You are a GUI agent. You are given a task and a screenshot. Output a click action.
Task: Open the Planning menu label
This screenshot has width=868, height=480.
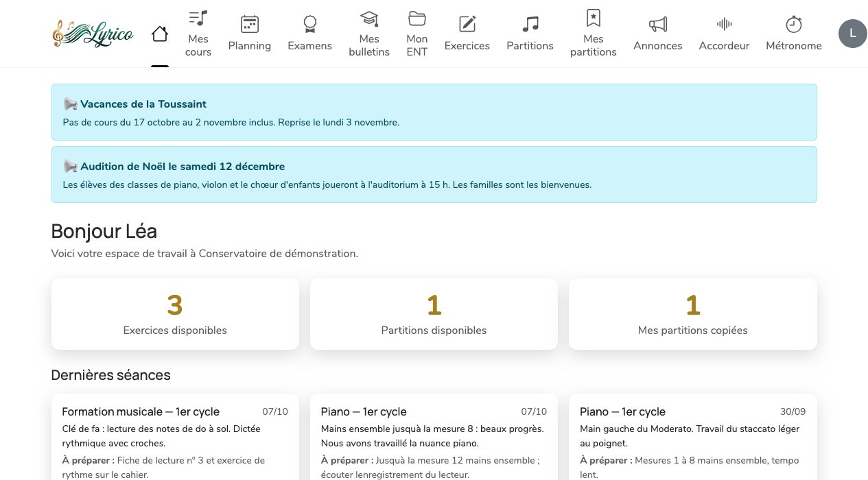(x=250, y=46)
